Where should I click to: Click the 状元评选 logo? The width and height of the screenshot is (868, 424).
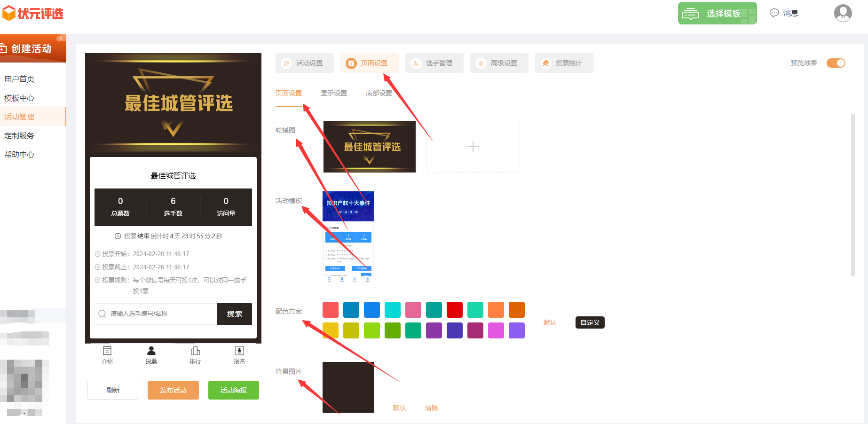point(33,13)
